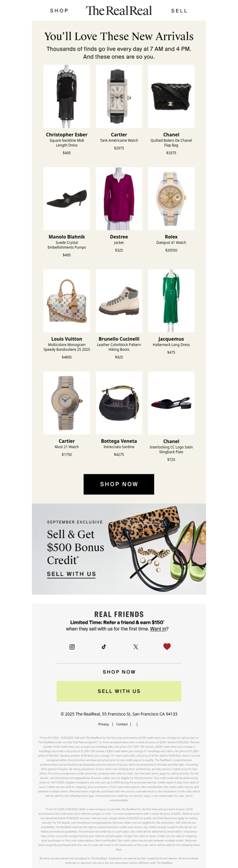View the Chanel quilted flap bag image
238x868 pixels.
(171, 97)
